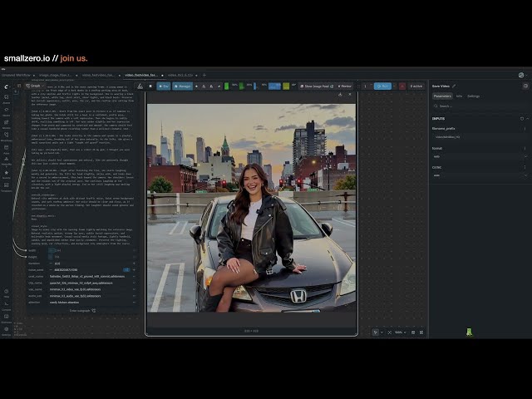
Task: Select the Settings tab in panel
Action: [473, 96]
